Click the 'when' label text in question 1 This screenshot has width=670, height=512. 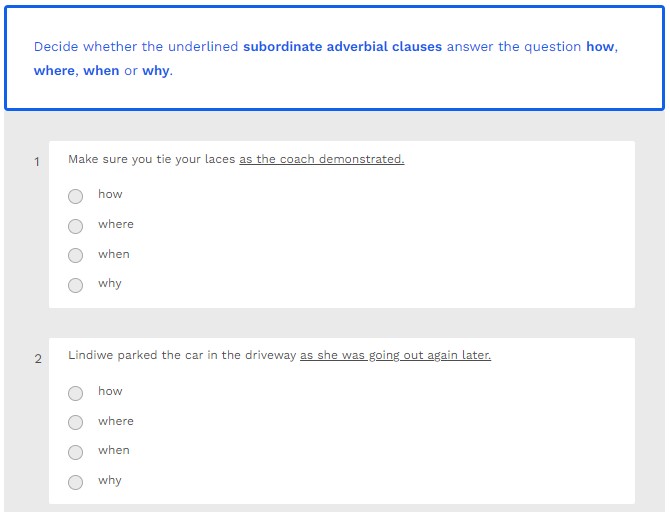click(x=114, y=254)
